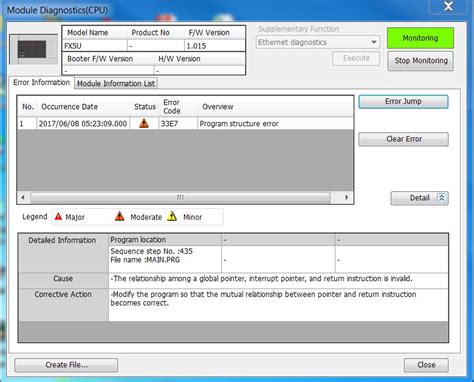This screenshot has height=382, width=474.
Task: Switch to the Module Information List tab
Action: 116,83
